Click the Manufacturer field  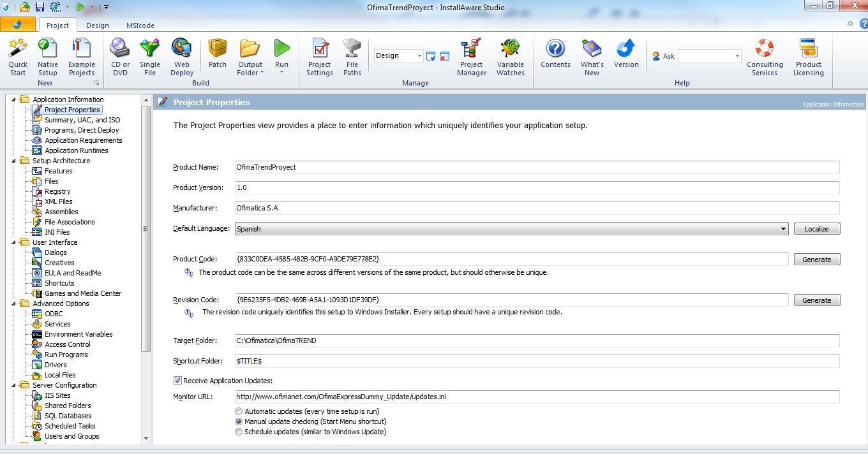(x=537, y=208)
